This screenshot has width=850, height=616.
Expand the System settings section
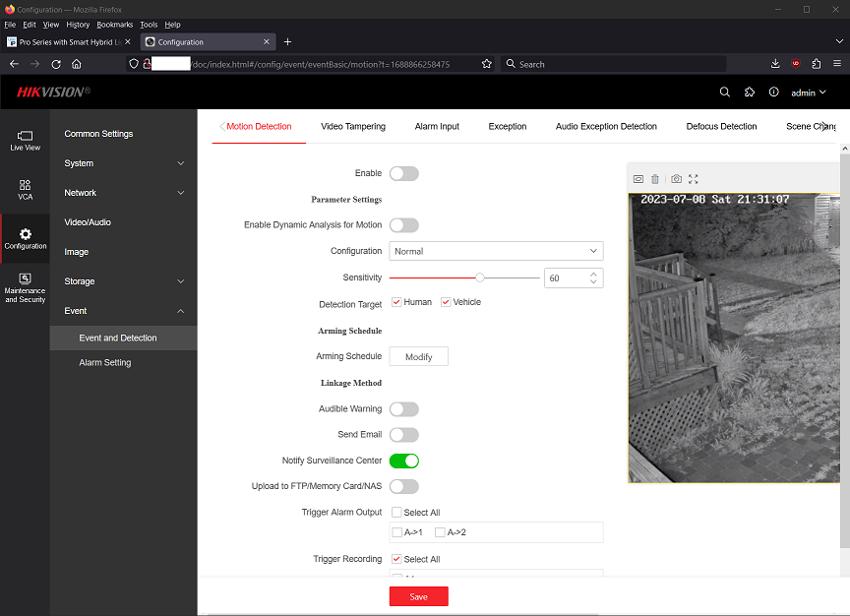pyautogui.click(x=123, y=163)
